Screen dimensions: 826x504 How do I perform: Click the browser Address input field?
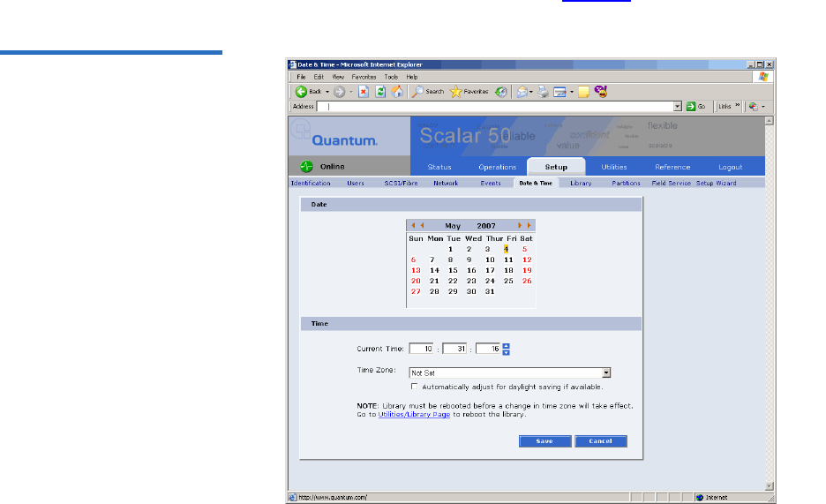click(496, 107)
